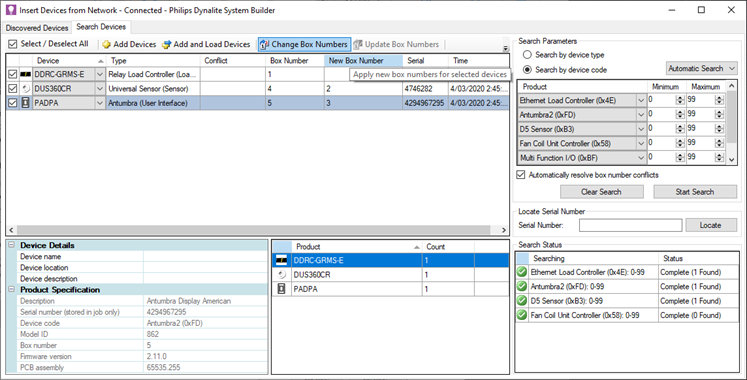
Task: Click green check for Antumbra2 search status
Action: tap(522, 286)
